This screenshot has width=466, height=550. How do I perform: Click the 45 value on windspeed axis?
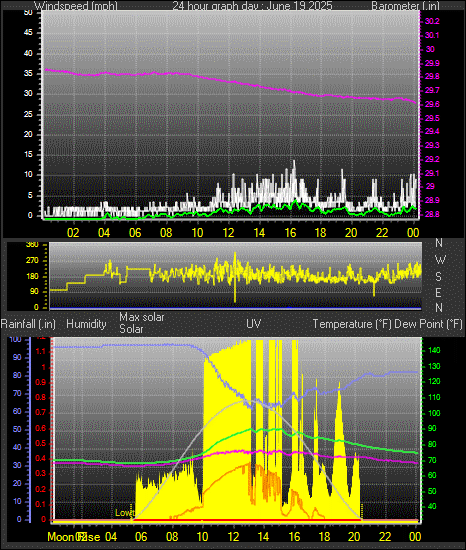[28, 33]
